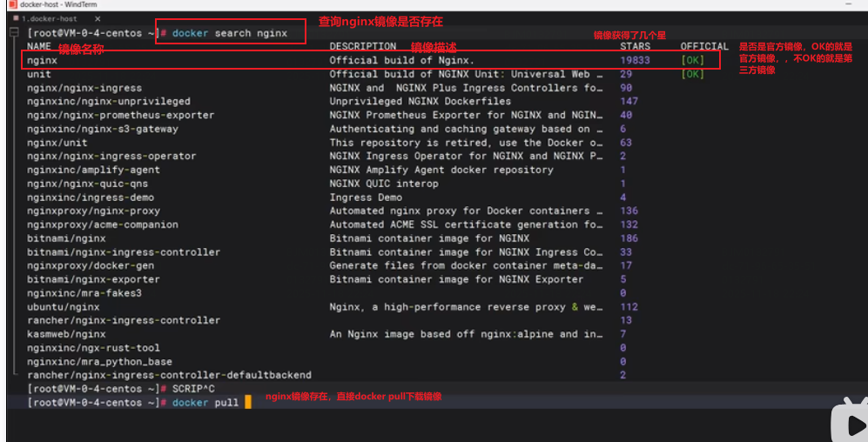Click 'nginxproxy/acme-companion' image name
The height and width of the screenshot is (442, 868).
pyautogui.click(x=103, y=224)
